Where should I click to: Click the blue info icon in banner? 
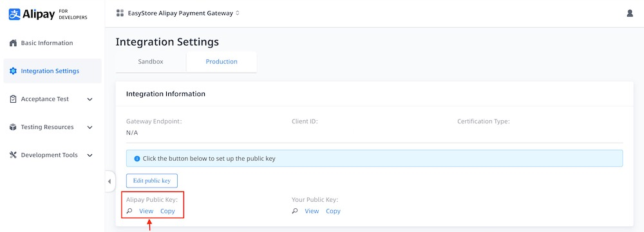point(137,158)
